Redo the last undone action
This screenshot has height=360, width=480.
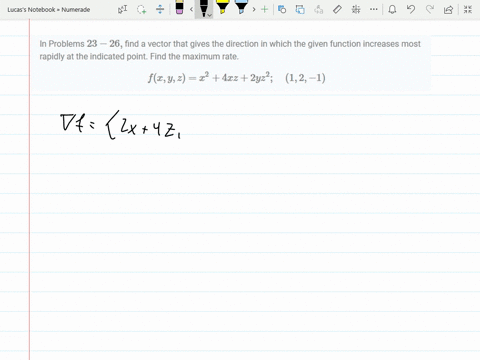[430, 9]
